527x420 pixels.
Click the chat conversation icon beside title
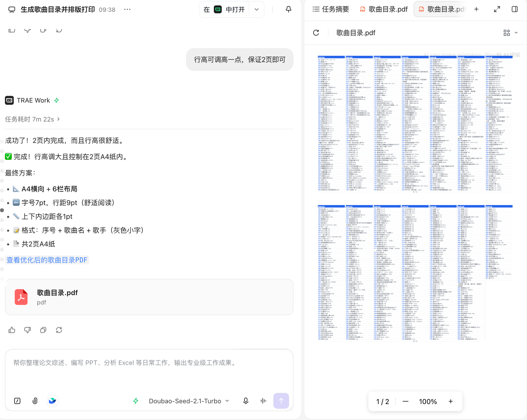[12, 10]
